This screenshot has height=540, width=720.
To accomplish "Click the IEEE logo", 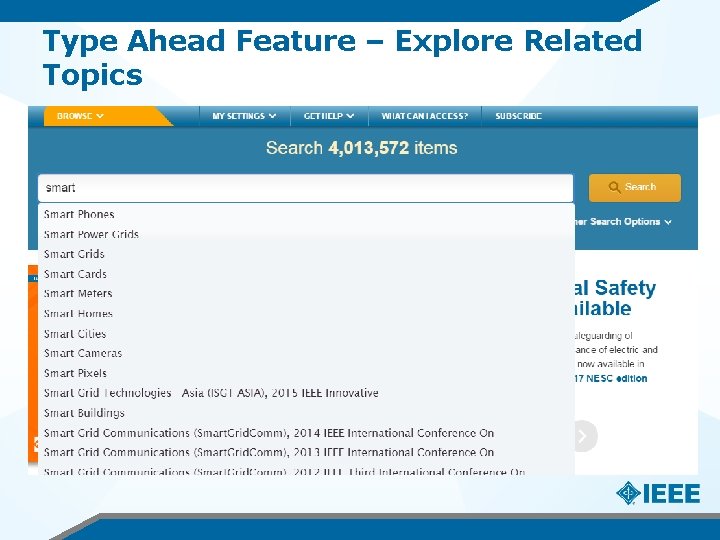I will [x=658, y=493].
